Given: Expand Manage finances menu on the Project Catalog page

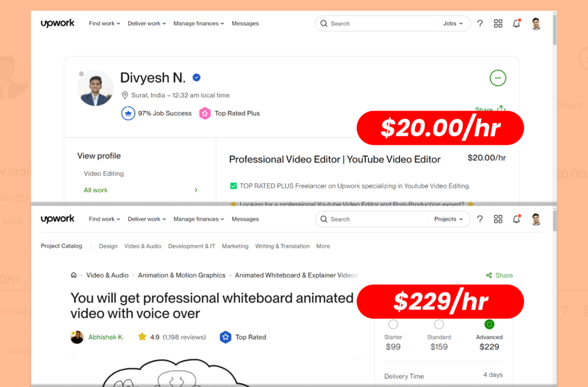Looking at the screenshot, I should pyautogui.click(x=198, y=219).
